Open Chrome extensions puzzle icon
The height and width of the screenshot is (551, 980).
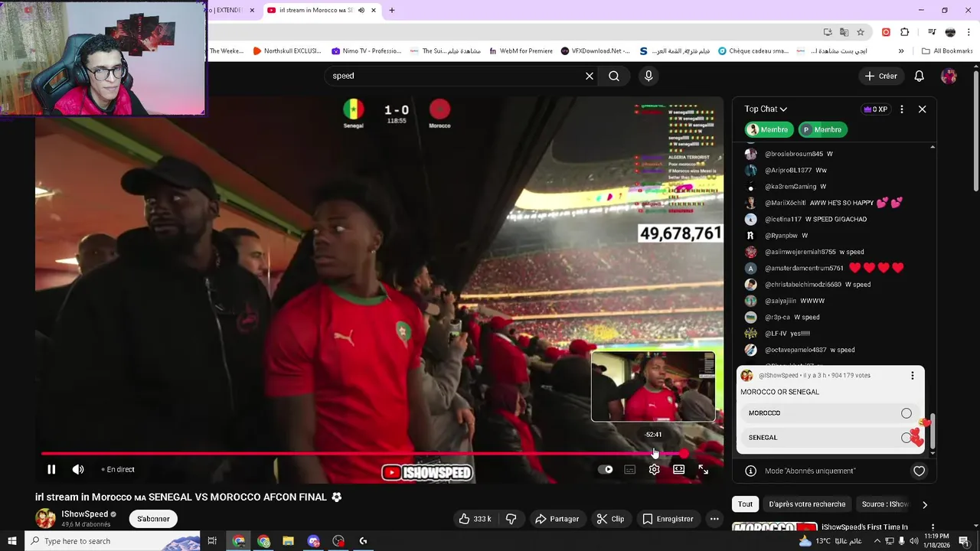(904, 32)
